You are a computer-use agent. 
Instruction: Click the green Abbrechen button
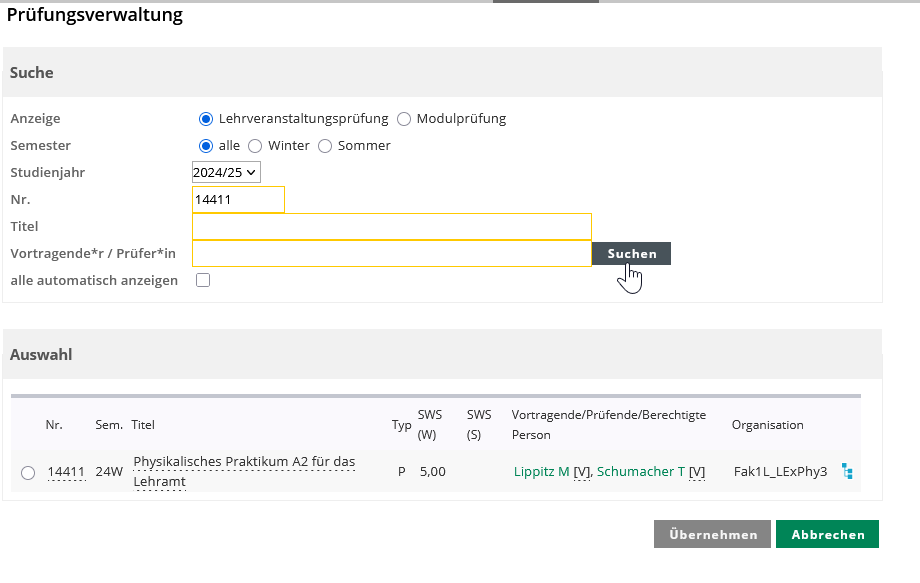pos(827,534)
